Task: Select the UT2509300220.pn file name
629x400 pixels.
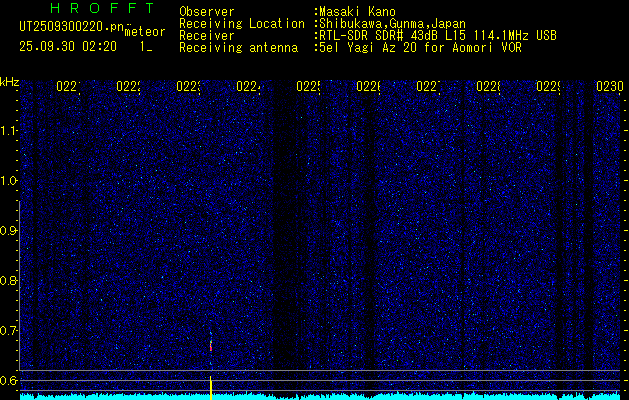Action: [x=72, y=27]
